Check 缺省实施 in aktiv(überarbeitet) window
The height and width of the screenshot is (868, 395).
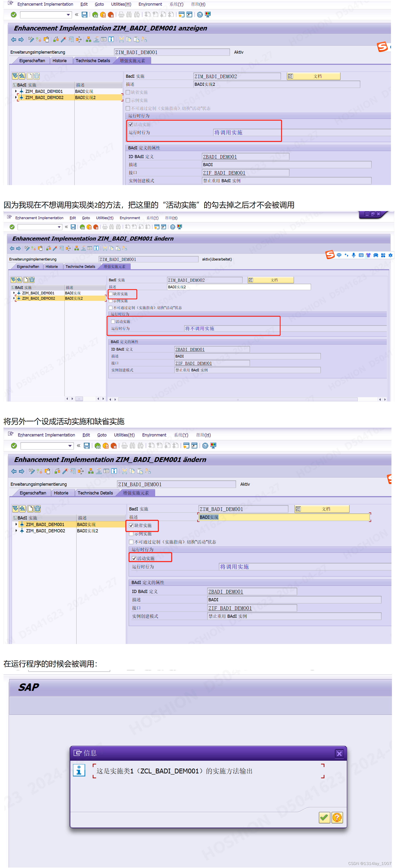point(110,294)
